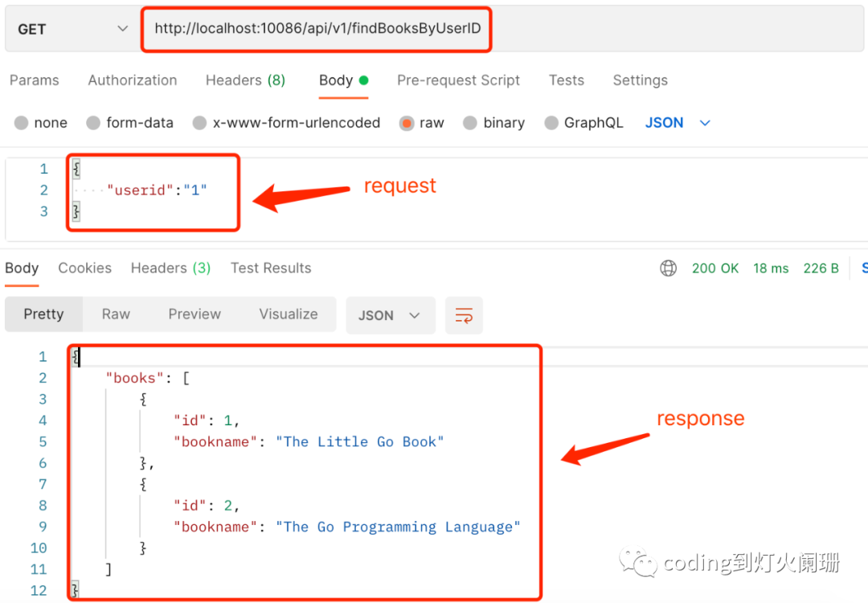Switch to the Raw response view

tap(116, 314)
